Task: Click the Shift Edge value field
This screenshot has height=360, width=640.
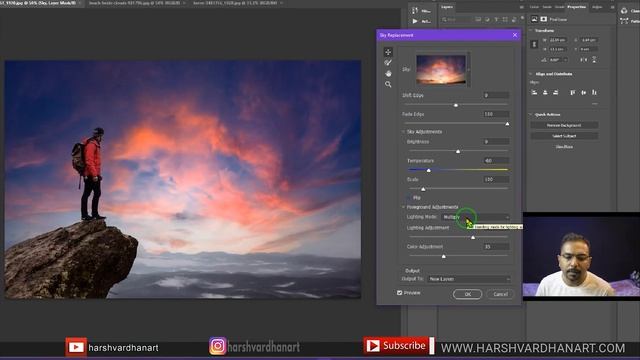Action: pyautogui.click(x=496, y=95)
